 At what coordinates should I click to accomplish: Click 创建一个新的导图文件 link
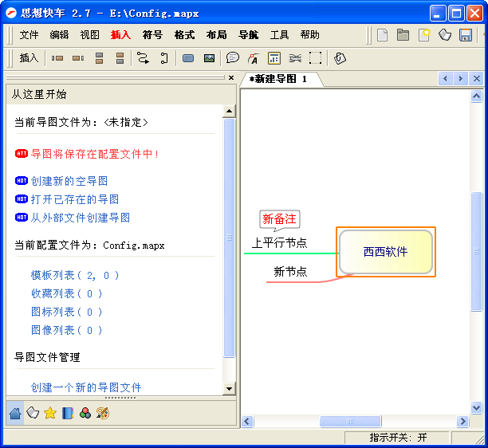[x=86, y=387]
